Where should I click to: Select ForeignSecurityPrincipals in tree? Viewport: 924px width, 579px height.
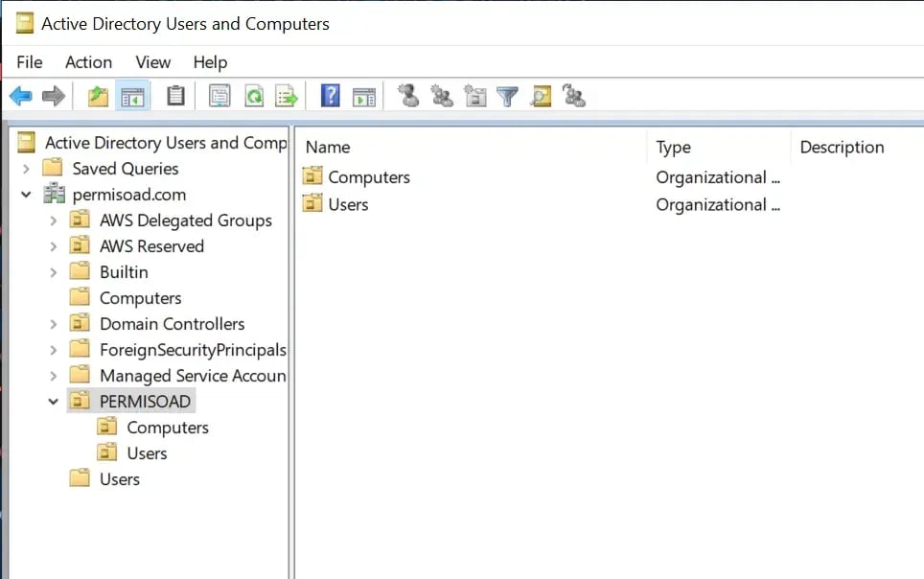(193, 350)
